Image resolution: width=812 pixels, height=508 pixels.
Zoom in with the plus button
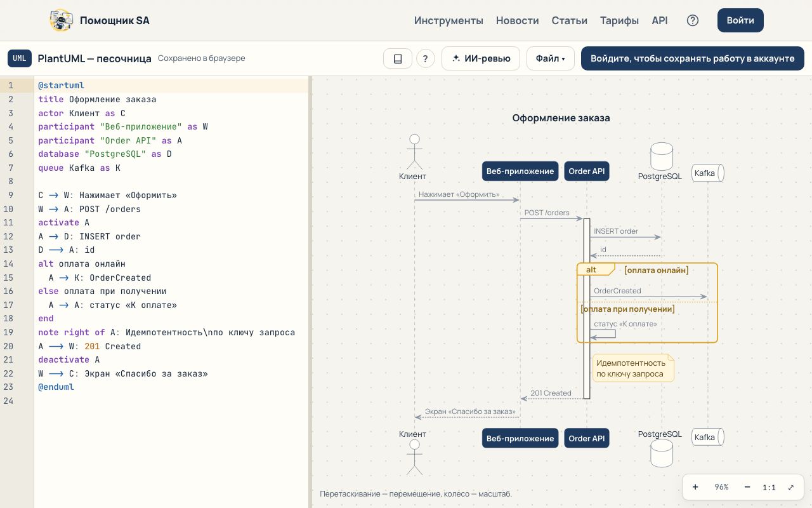click(695, 487)
